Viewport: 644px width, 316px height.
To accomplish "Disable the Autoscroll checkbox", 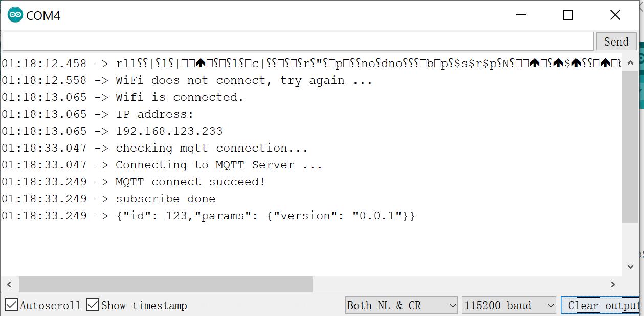I will [x=11, y=305].
